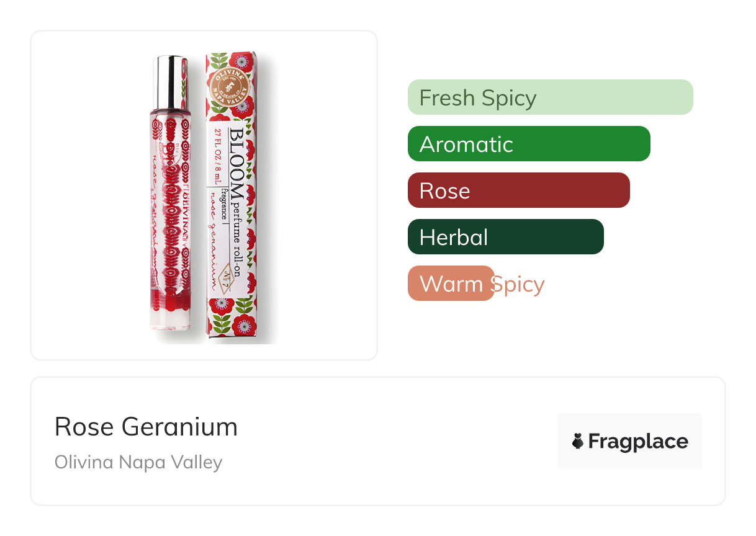
Task: Click the Rose accord bar
Action: tap(518, 190)
